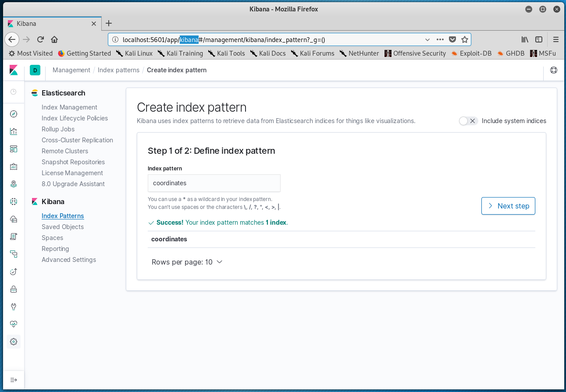
Task: Open Index Management under Elasticsearch
Action: click(x=69, y=107)
